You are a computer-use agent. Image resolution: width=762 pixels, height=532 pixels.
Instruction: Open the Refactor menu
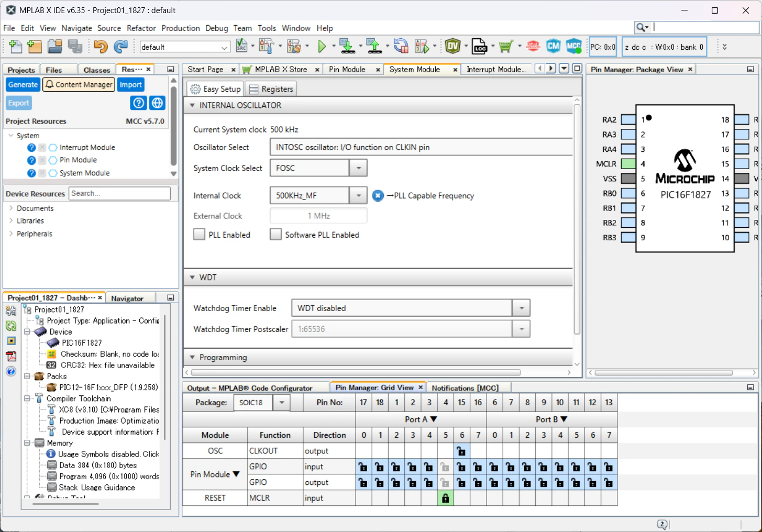(x=141, y=28)
